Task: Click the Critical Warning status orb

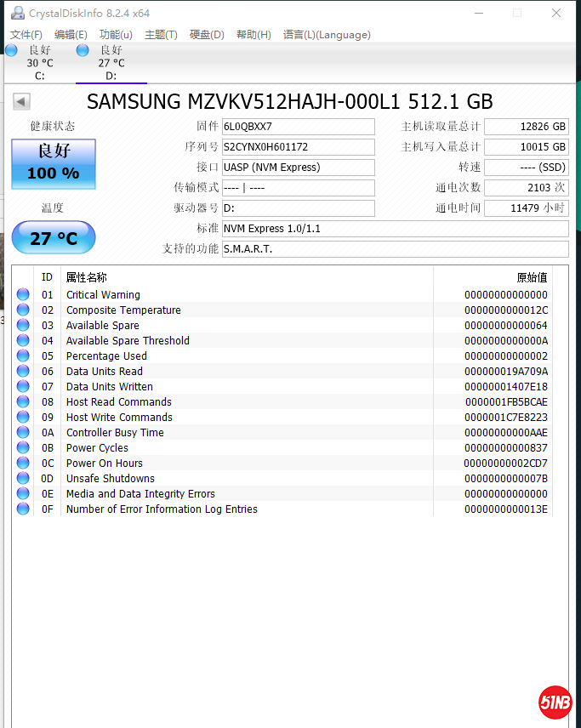Action: pos(23,295)
